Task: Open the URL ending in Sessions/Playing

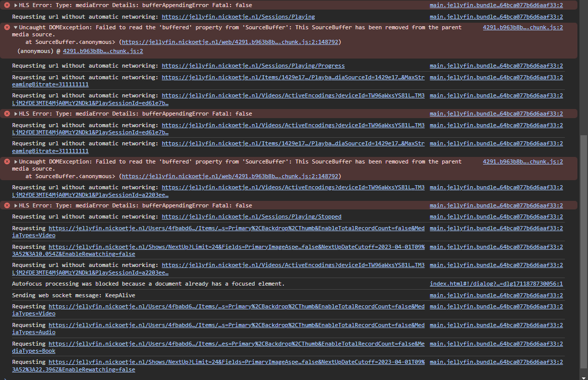Action: (x=238, y=17)
